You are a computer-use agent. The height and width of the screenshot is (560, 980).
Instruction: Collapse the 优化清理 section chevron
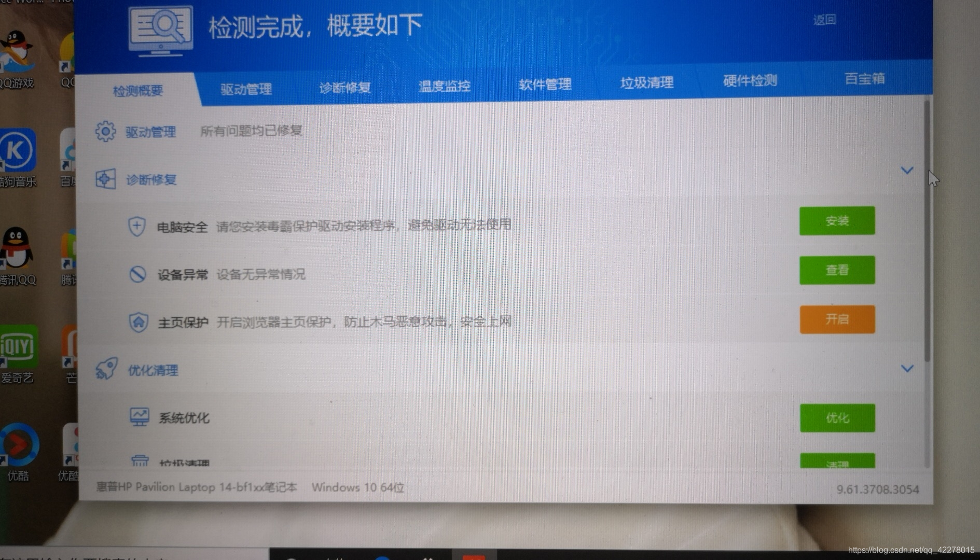click(907, 368)
